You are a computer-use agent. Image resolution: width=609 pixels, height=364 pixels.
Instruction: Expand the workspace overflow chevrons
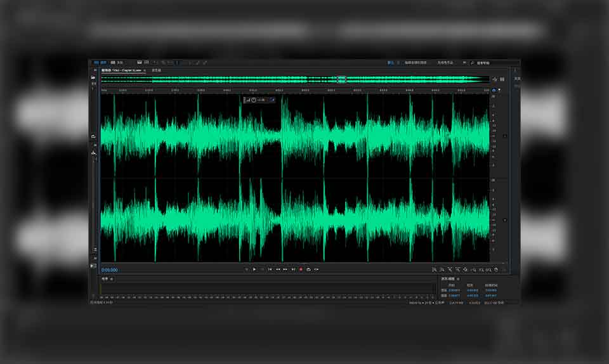pos(464,63)
